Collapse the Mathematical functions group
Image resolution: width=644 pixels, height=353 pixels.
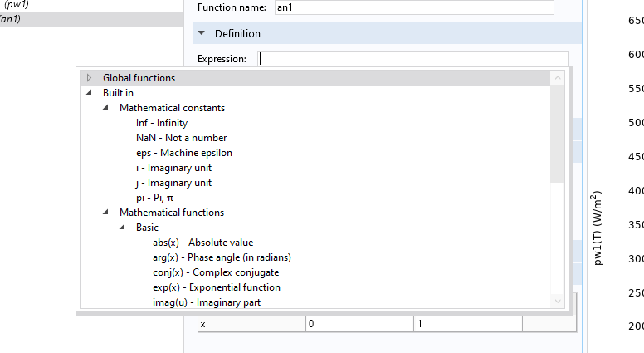coord(105,213)
